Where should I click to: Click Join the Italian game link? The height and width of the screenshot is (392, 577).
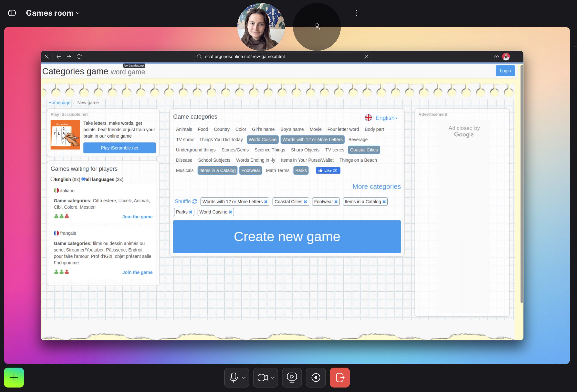[137, 216]
